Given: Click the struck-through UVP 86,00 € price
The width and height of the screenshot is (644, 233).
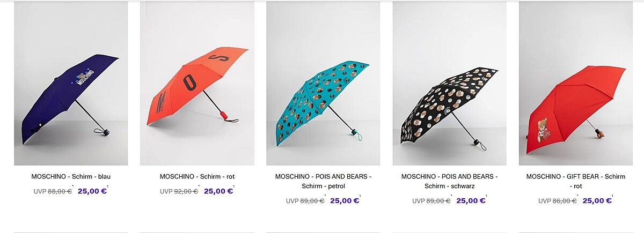Looking at the screenshot, I should click(558, 201).
